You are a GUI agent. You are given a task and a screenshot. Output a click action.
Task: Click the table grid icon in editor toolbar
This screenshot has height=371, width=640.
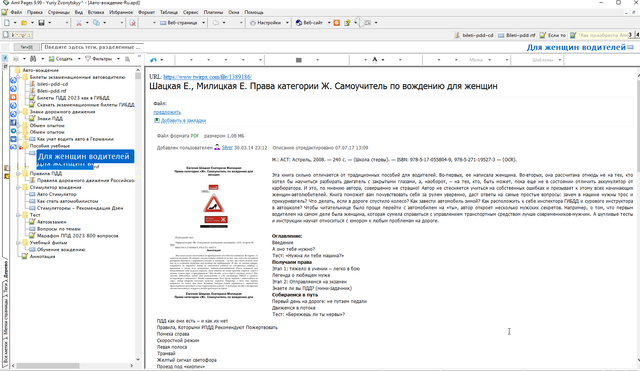(x=299, y=60)
